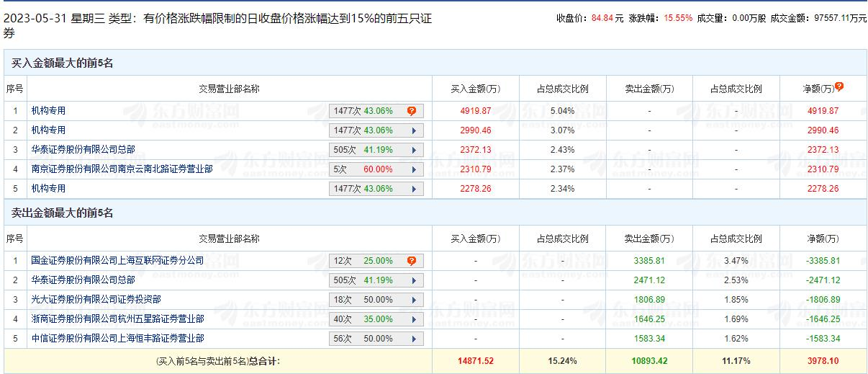Open the 中信证券股份有限公司上海恒丰路证券营业部 link
Screen dimensions: 868x374
tap(117, 338)
